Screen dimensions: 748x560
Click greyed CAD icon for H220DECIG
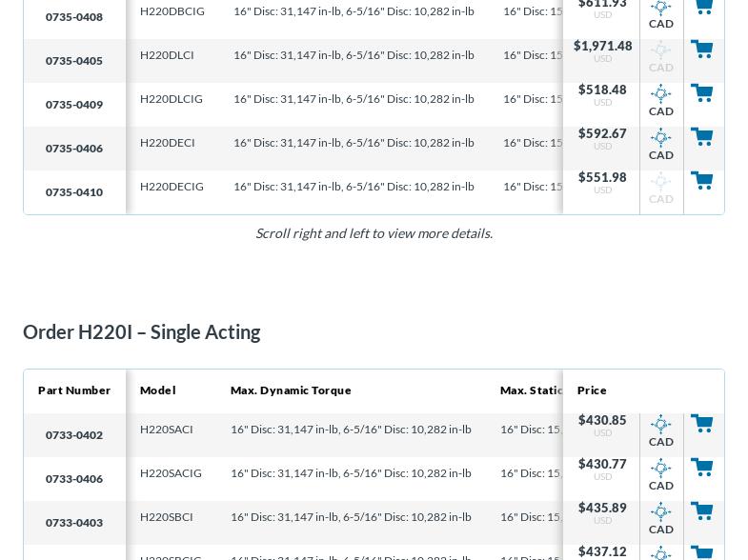click(660, 189)
